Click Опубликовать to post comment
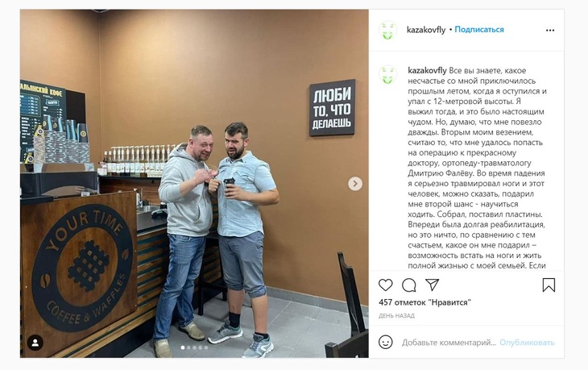 click(527, 343)
